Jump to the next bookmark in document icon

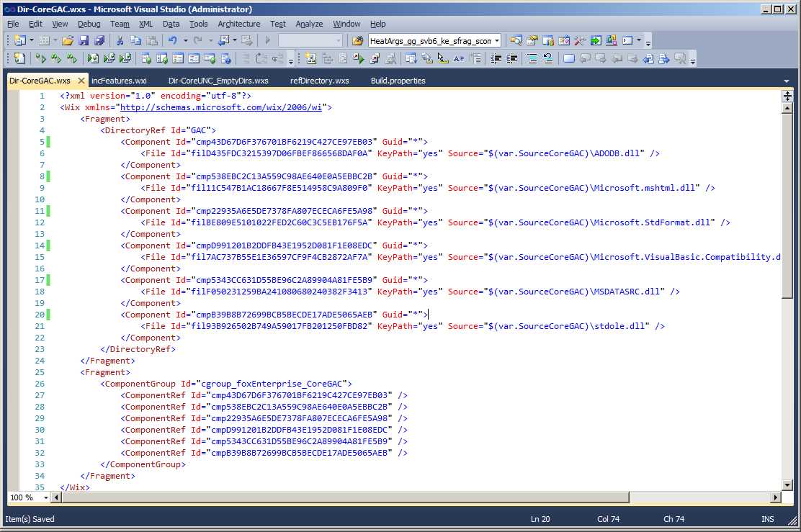point(663,59)
